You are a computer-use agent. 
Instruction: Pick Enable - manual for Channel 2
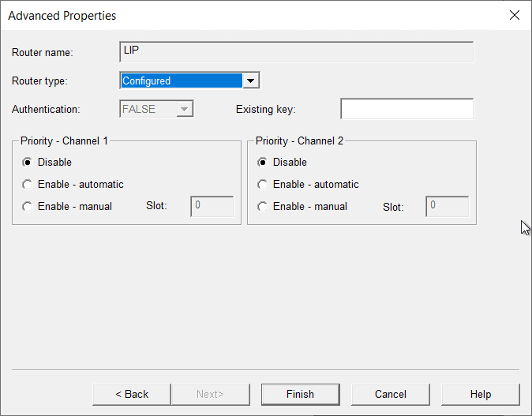tap(264, 207)
